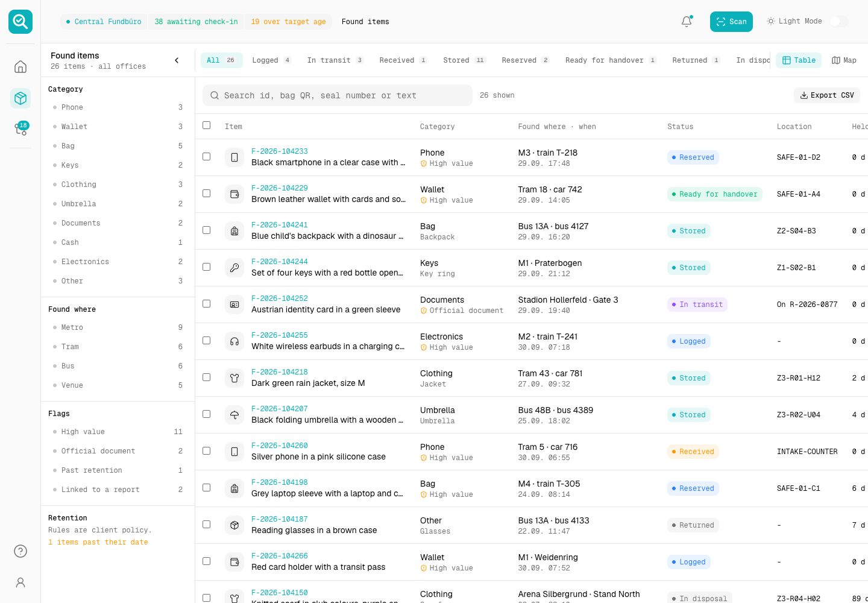Switch to the Returned tab
Image resolution: width=868 pixels, height=603 pixels.
point(696,60)
